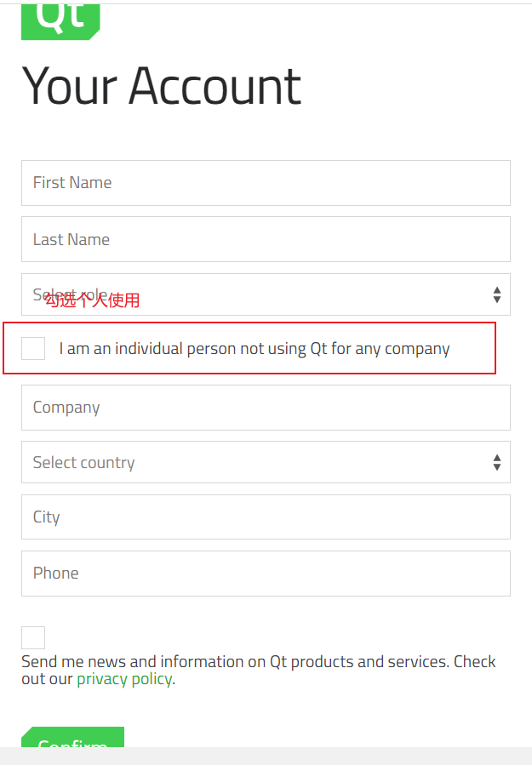Click the gray bar at page bottom
The image size is (532, 765).
[340, 756]
